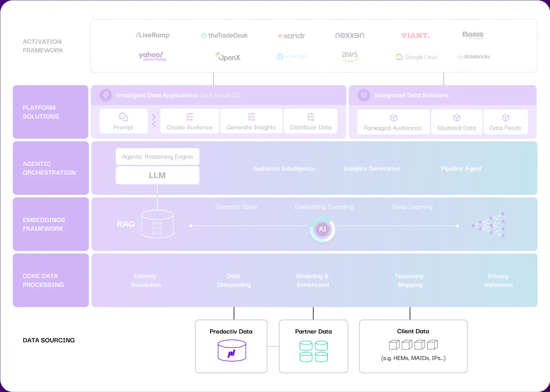
Task: Select the snowflake logo
Action: point(292,57)
